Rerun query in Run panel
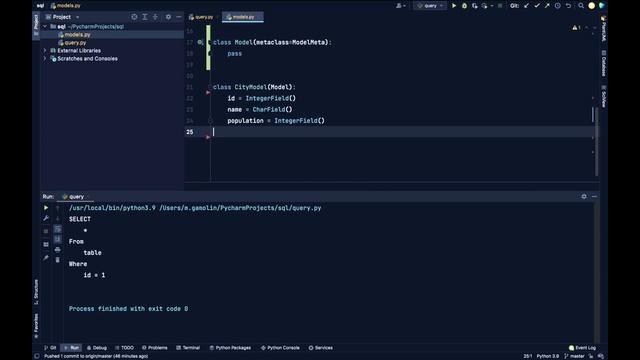Screen dimensions: 640x360 [x=46, y=208]
